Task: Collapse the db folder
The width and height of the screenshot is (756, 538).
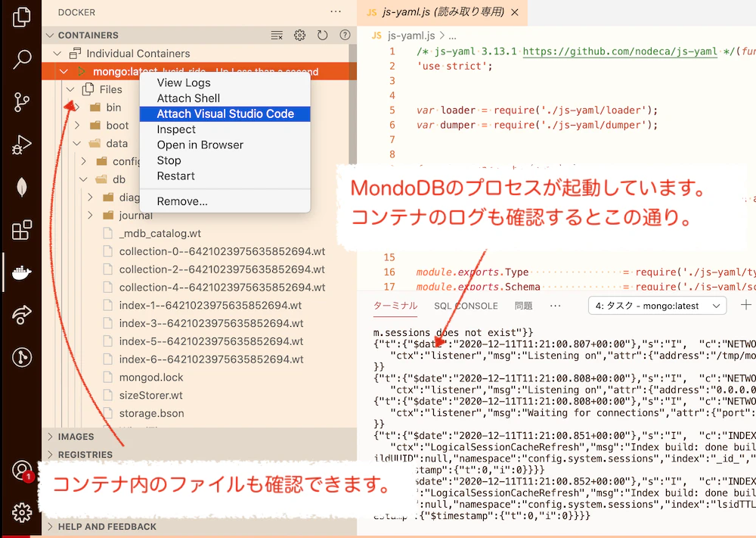Action: tap(83, 179)
